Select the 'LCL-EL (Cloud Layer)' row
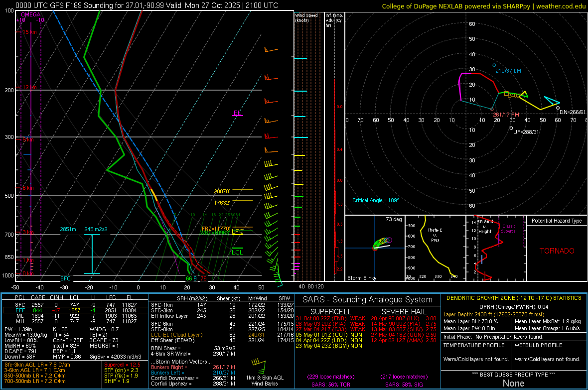This screenshot has width=588, height=390. click(x=221, y=335)
